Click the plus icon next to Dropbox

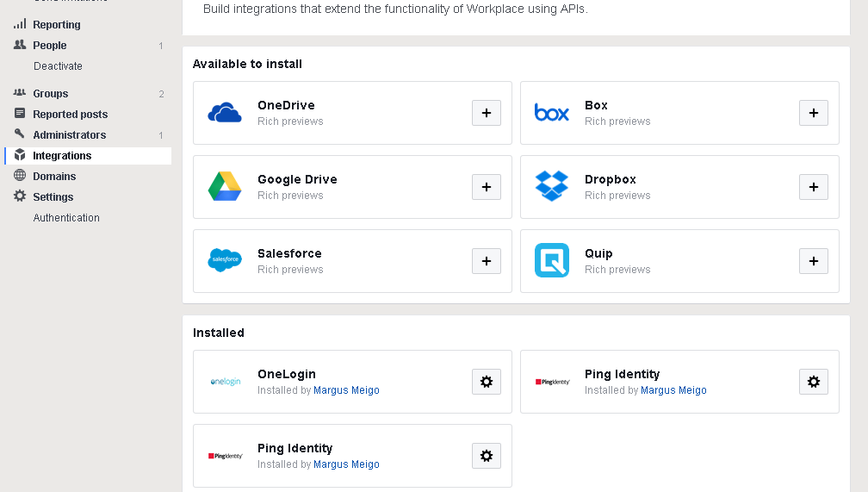[813, 187]
